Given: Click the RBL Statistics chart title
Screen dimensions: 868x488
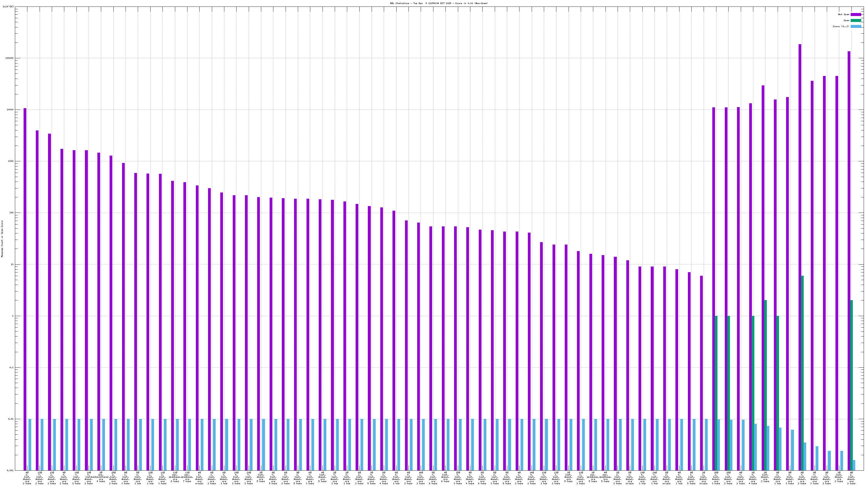Looking at the screenshot, I should point(439,3).
